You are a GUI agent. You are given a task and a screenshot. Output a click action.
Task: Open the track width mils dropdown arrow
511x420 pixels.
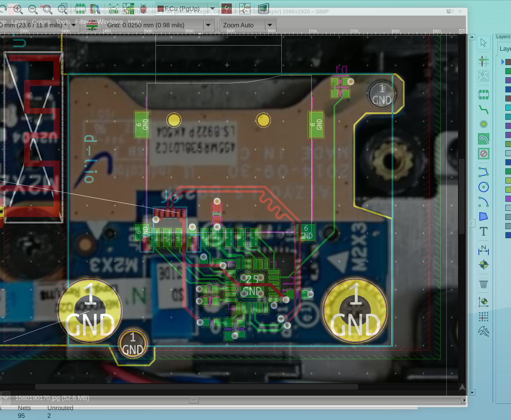tap(74, 25)
